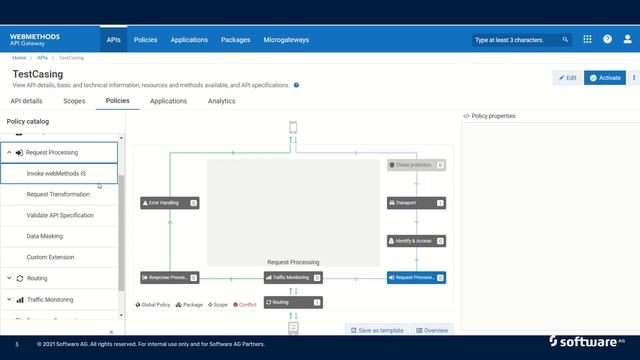Click the client device icon atop diagram
The height and width of the screenshot is (360, 640).
tap(293, 128)
